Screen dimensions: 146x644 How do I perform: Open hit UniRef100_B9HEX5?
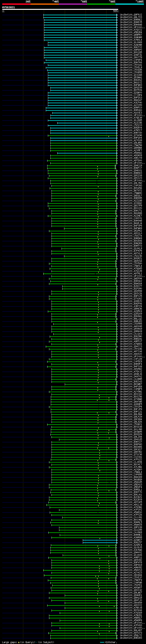[x=131, y=22]
